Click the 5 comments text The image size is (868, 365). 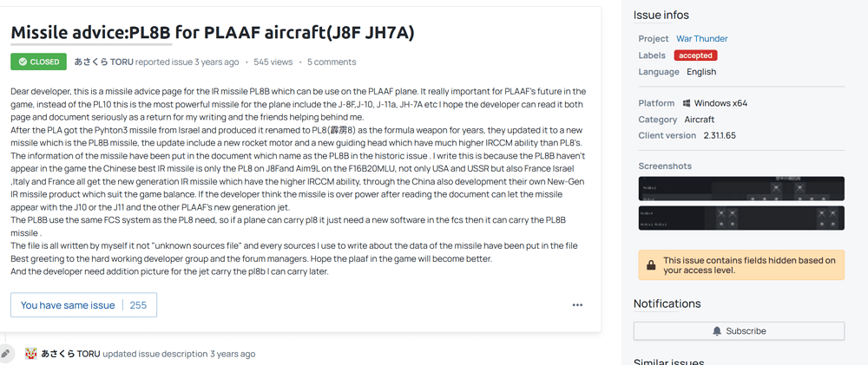click(332, 62)
